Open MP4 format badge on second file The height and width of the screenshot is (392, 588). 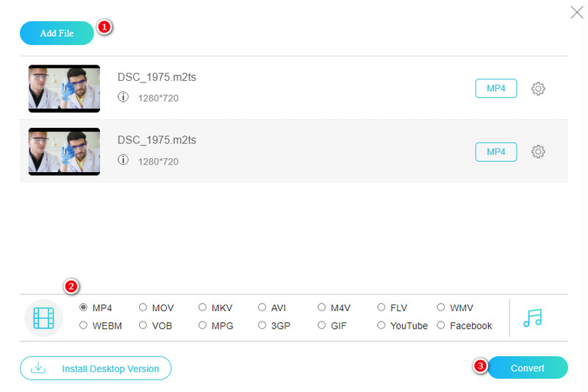pos(496,152)
